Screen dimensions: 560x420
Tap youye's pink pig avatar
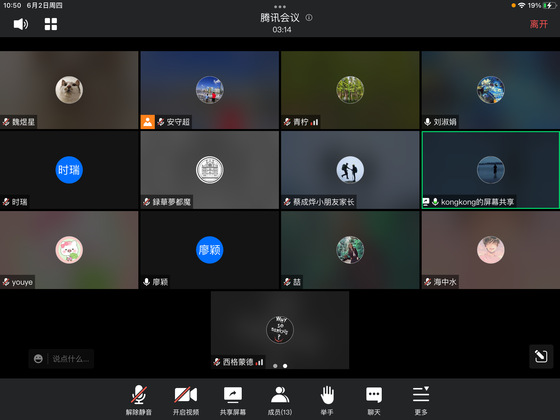pyautogui.click(x=69, y=250)
